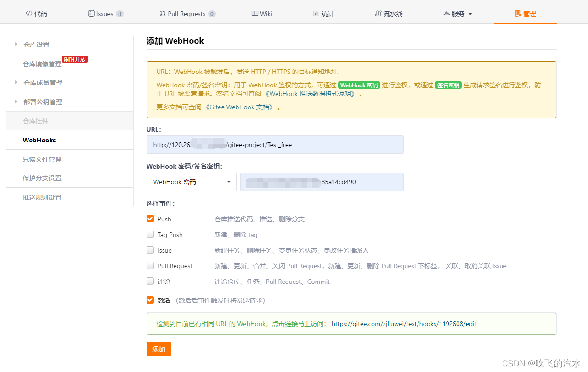Click the Wiki book icon
The width and height of the screenshot is (588, 372).
click(x=254, y=14)
